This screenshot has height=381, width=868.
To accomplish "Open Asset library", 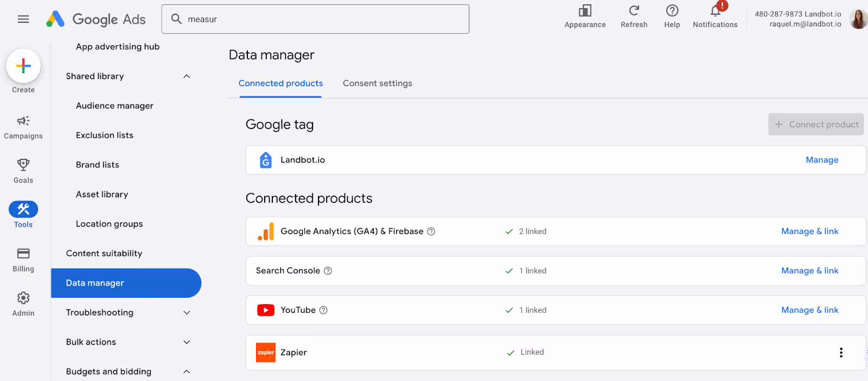I will pos(102,195).
